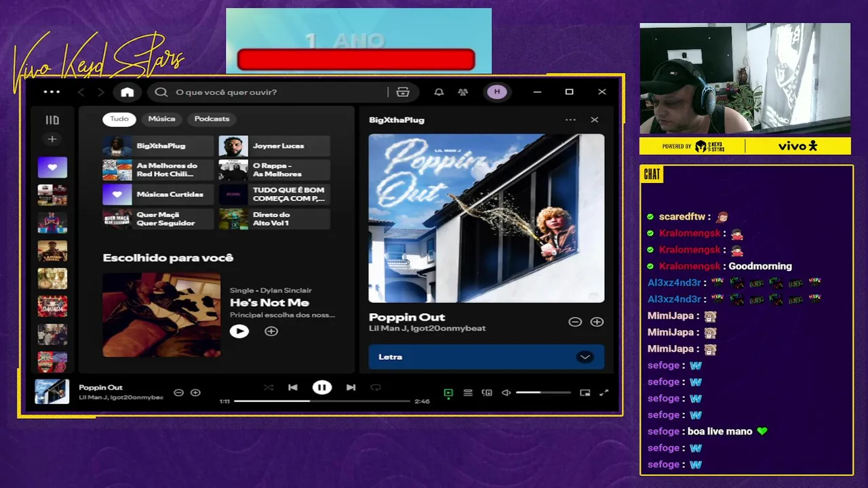Expand the Letra lyrics section
The width and height of the screenshot is (868, 488).
(x=486, y=357)
